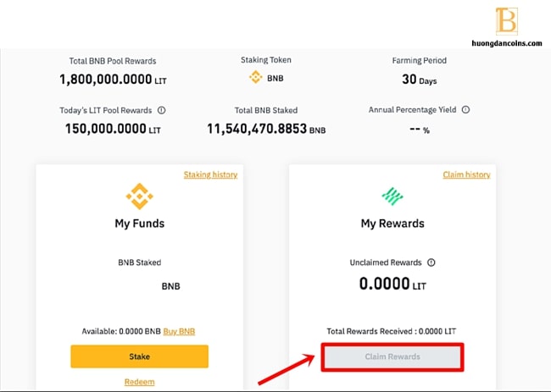Click the Redeem link
Screen dimensions: 551x392
(x=140, y=382)
